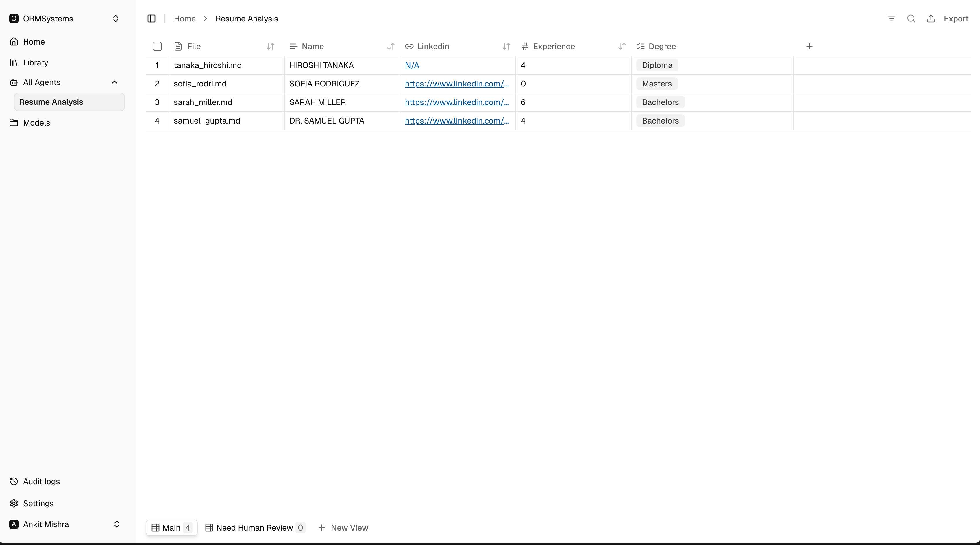
Task: Click the upload icon beside Export
Action: pyautogui.click(x=931, y=19)
